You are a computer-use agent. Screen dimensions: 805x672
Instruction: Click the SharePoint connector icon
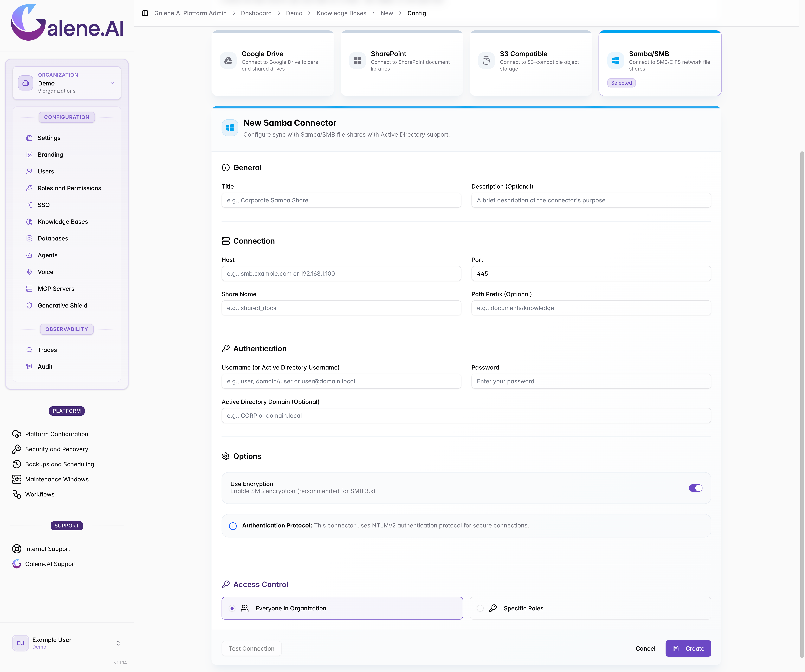tap(357, 60)
